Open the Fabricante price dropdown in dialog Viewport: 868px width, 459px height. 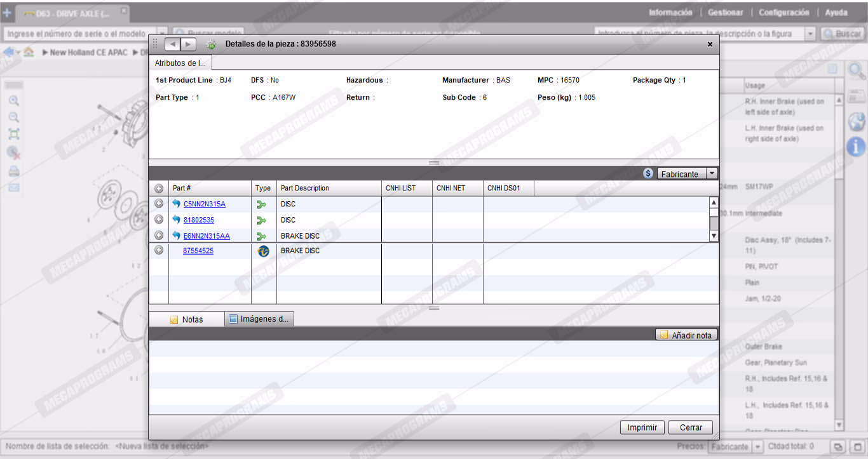[712, 173]
